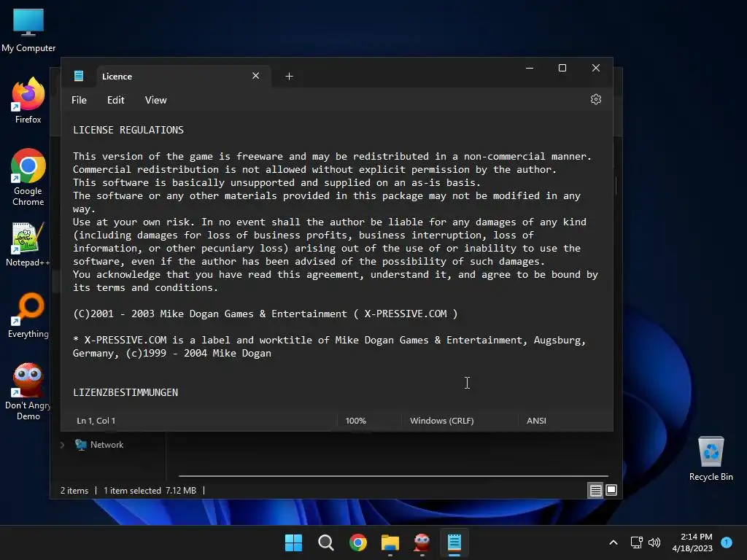Open the notification badge icon
Viewport: 747px width, 560px height.
pyautogui.click(x=727, y=542)
